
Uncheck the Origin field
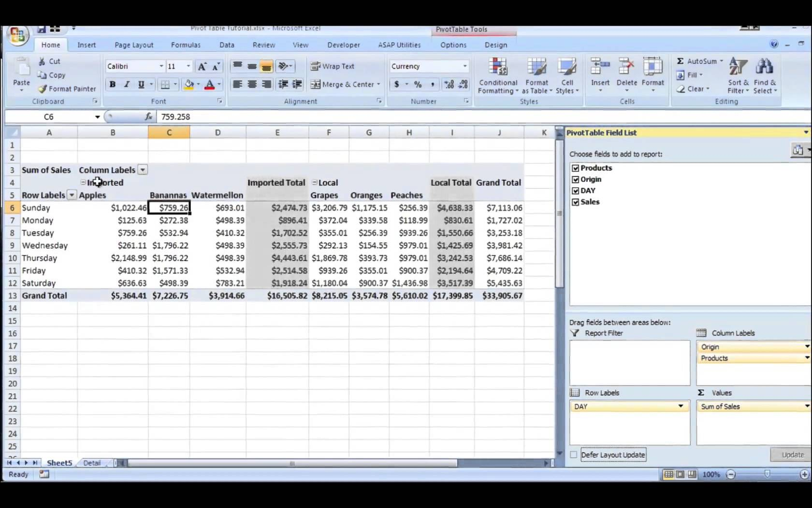click(x=576, y=179)
